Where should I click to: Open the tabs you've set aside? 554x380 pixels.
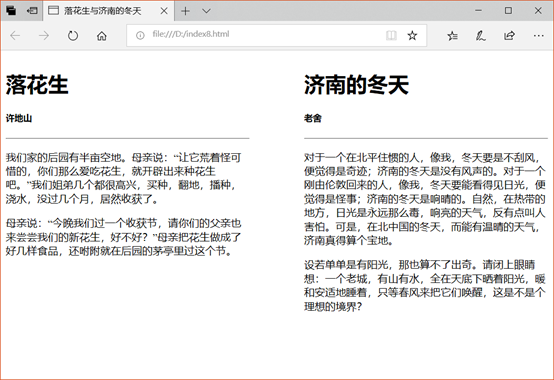click(x=11, y=11)
